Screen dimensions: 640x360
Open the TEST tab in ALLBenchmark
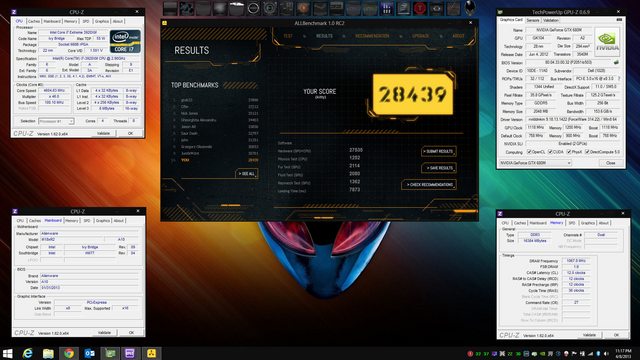[x=288, y=36]
